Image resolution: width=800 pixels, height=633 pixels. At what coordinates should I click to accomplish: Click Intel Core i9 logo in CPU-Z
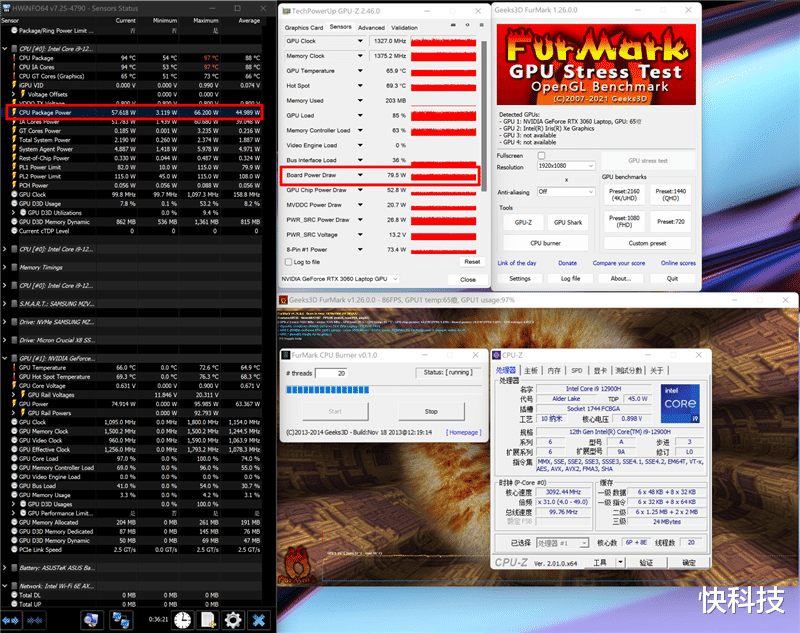point(680,403)
